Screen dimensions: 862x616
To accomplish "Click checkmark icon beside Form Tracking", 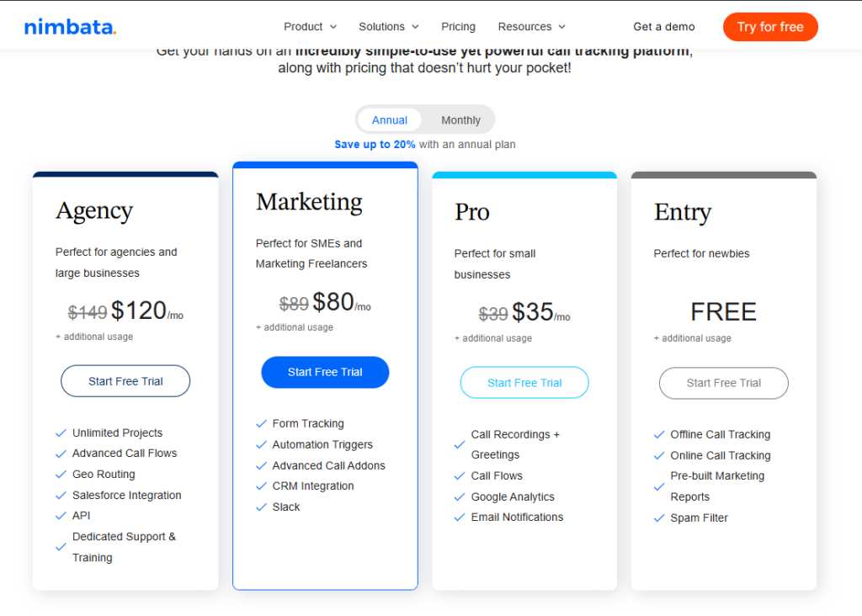I will pyautogui.click(x=261, y=423).
